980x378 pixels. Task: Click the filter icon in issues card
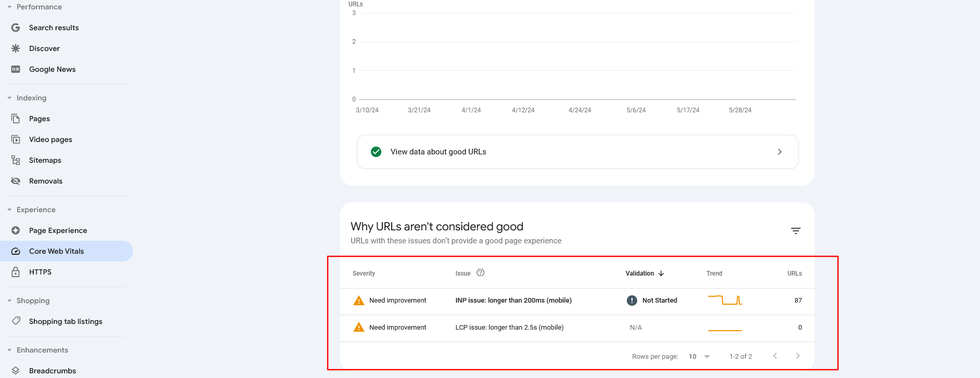795,231
